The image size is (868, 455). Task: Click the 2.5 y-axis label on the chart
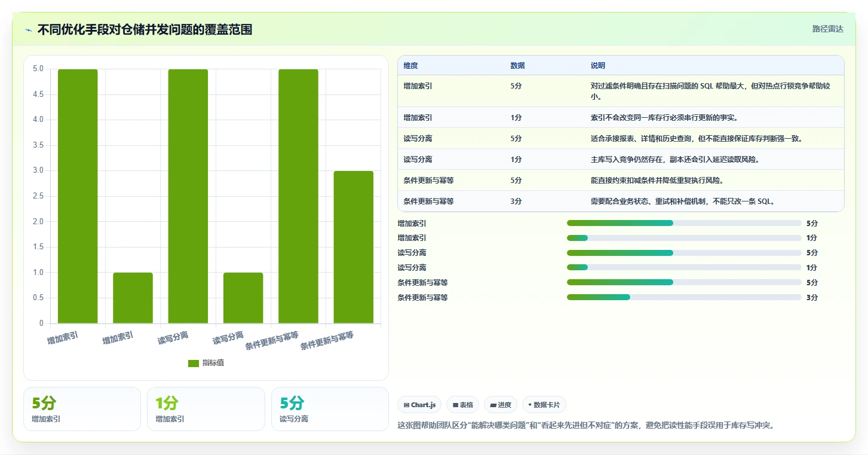coord(38,196)
